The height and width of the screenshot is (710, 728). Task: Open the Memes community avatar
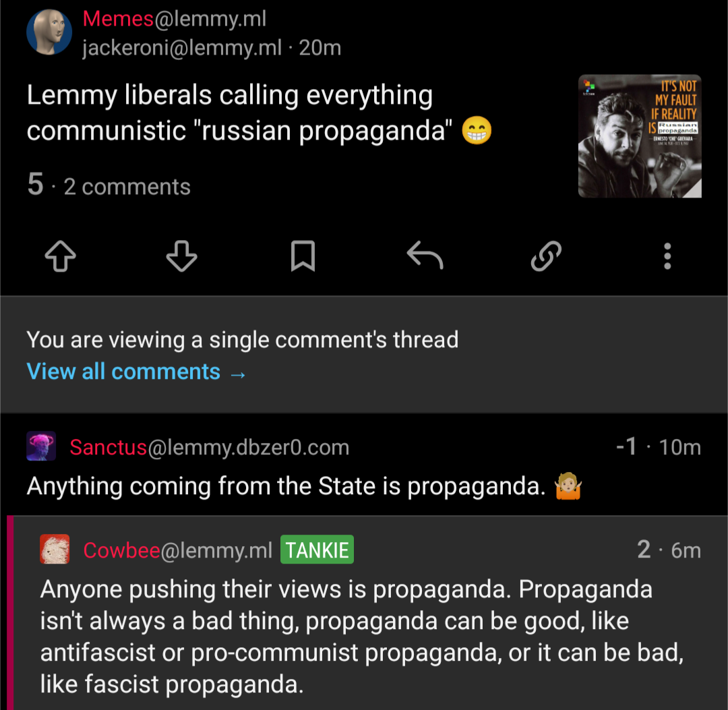point(49,32)
